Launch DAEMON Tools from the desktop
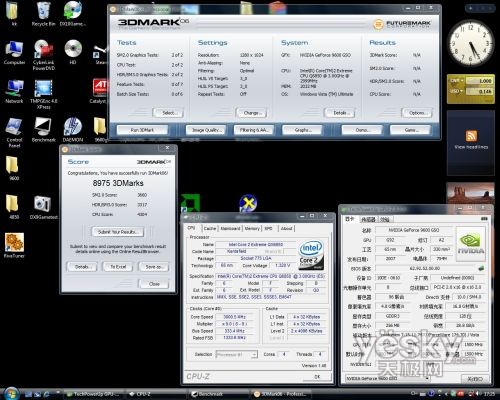 click(x=73, y=130)
